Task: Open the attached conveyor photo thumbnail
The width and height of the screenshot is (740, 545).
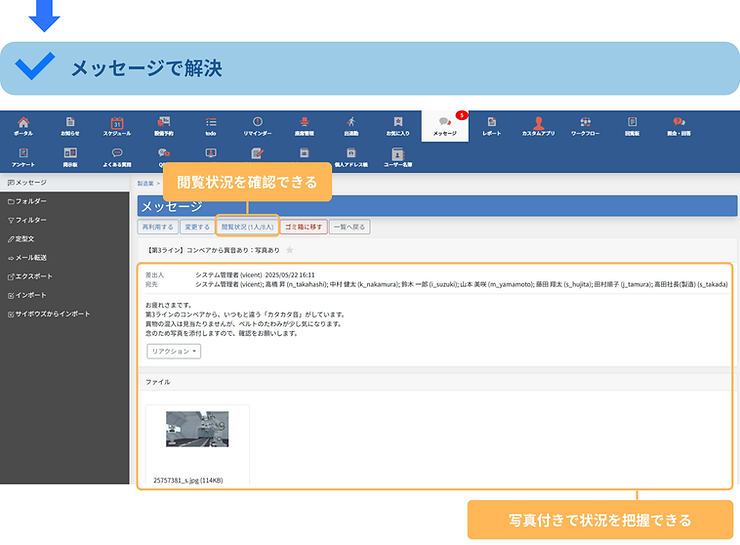Action: 197,431
